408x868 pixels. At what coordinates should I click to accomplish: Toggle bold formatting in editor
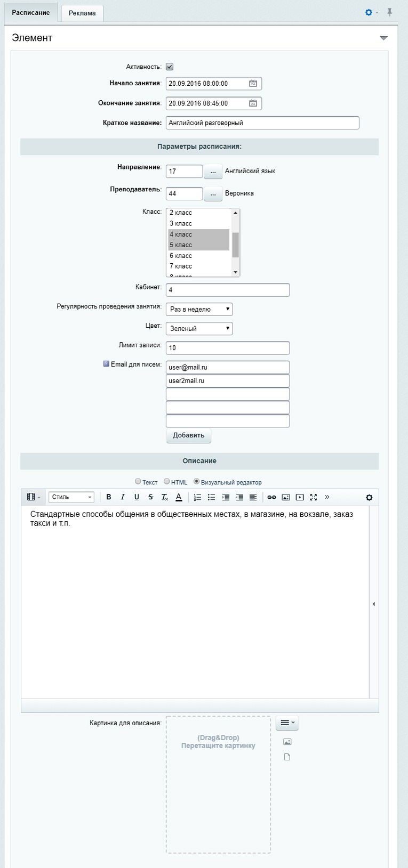point(109,497)
